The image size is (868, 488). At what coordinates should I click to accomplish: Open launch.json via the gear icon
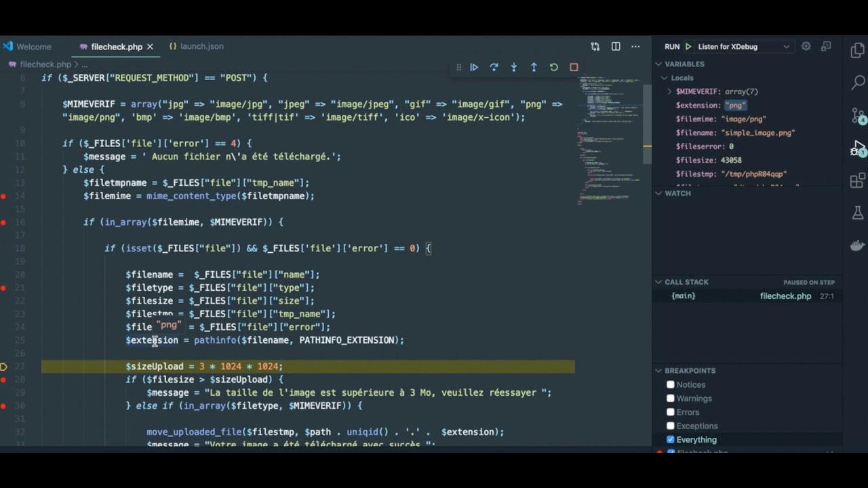[806, 46]
